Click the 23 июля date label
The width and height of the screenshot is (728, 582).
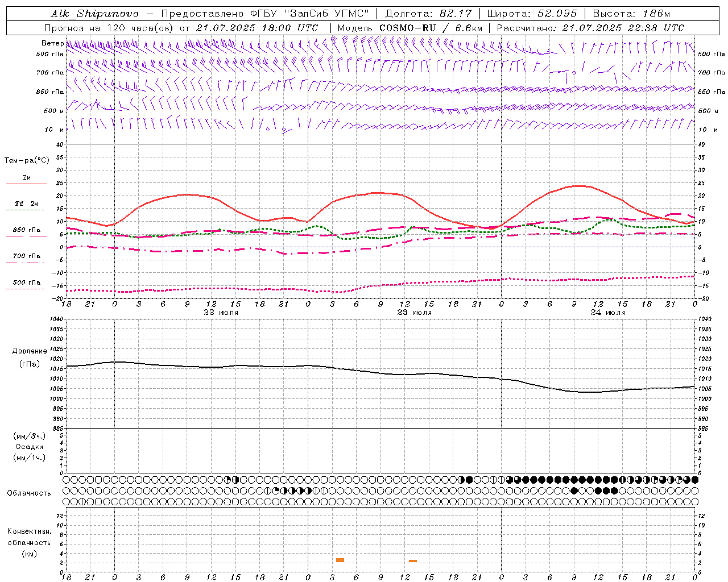pos(415,313)
